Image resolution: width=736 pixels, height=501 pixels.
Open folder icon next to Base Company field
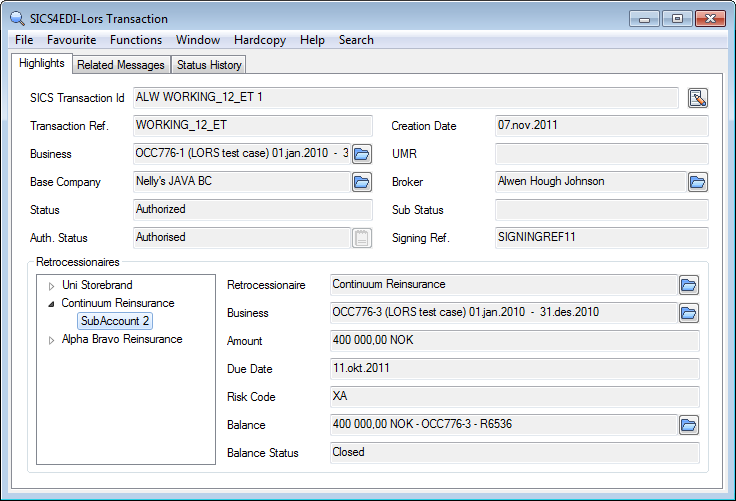(x=362, y=182)
